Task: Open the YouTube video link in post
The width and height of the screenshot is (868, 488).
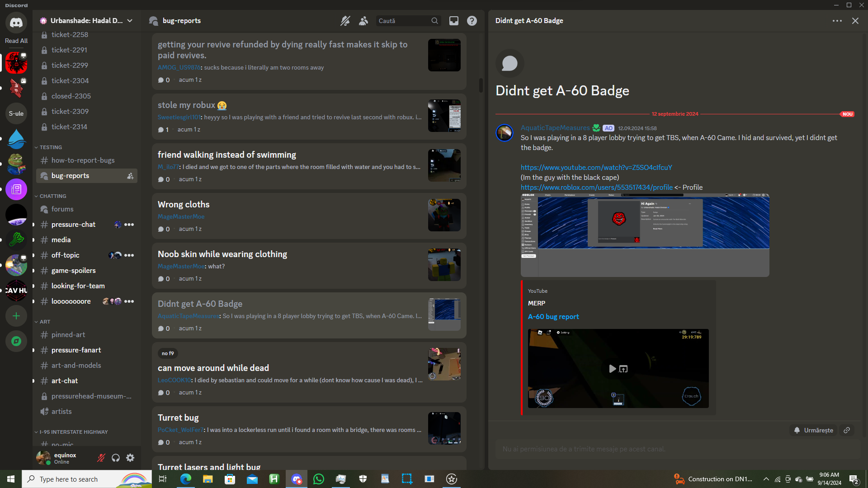Action: pyautogui.click(x=596, y=168)
